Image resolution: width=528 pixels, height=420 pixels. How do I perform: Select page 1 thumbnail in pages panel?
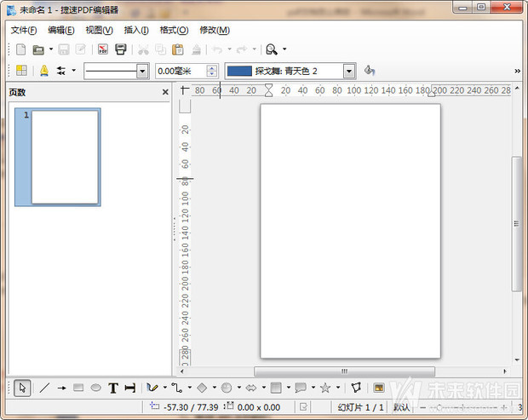[x=58, y=158]
